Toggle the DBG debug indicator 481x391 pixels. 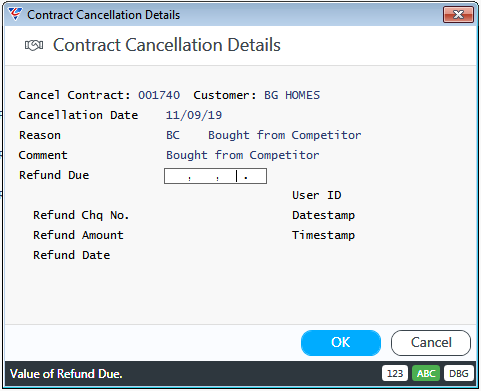point(459,373)
